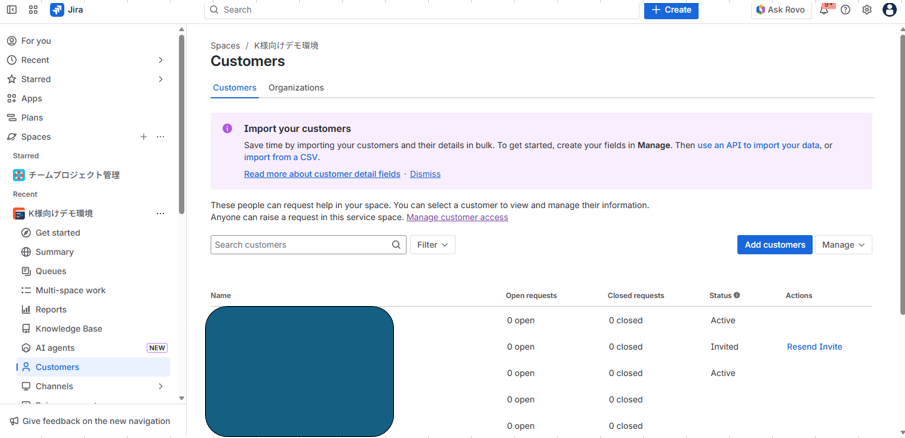Collapse the sidebar with the panel toggle icon
Screen dimensions: 905x438
tap(12, 10)
